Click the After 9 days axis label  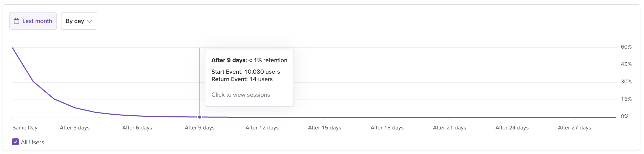point(200,128)
